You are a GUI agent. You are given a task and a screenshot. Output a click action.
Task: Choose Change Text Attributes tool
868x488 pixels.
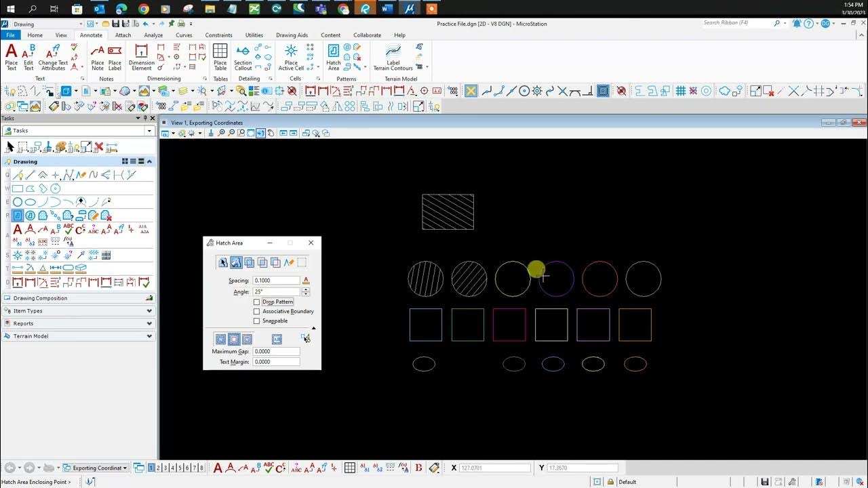53,58
